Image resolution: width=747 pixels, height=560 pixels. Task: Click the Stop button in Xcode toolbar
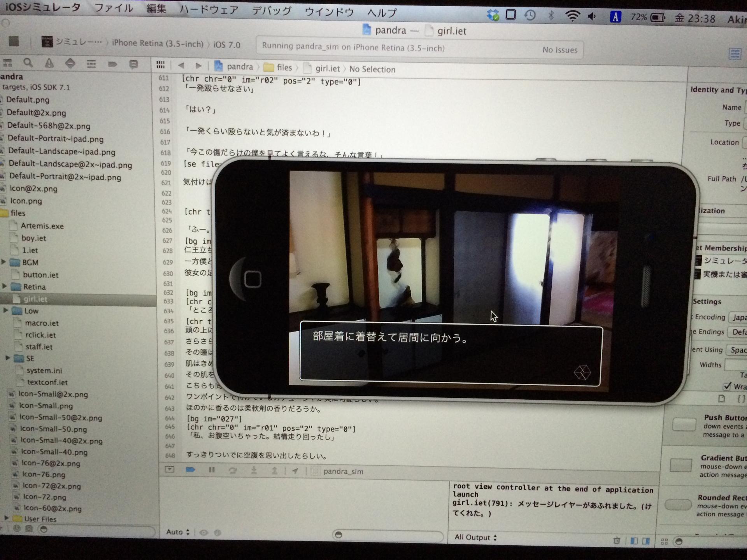[x=14, y=41]
